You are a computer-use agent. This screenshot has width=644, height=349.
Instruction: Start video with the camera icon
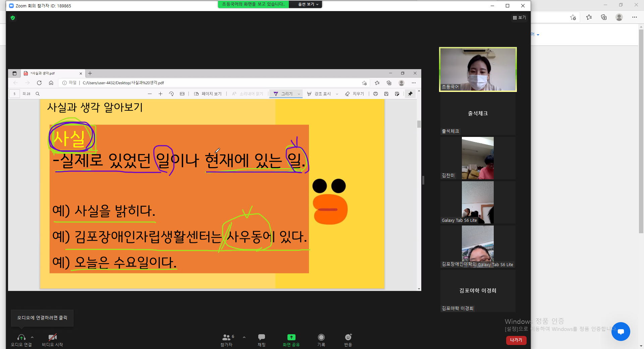52,337
